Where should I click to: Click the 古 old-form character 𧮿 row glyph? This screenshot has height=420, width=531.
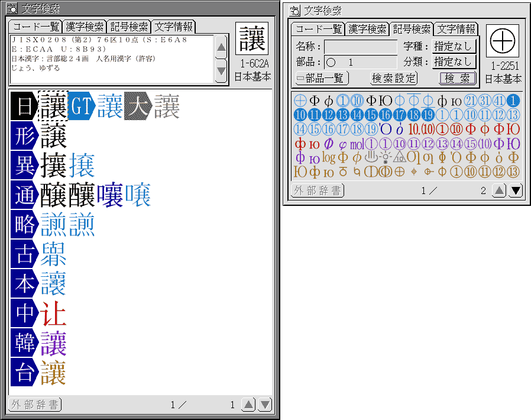click(53, 255)
